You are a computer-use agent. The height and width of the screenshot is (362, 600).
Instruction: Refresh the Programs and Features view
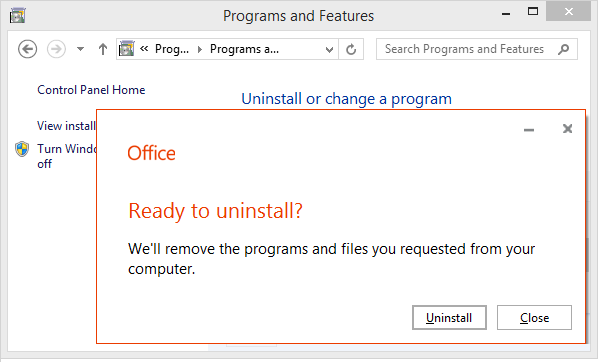click(x=351, y=49)
